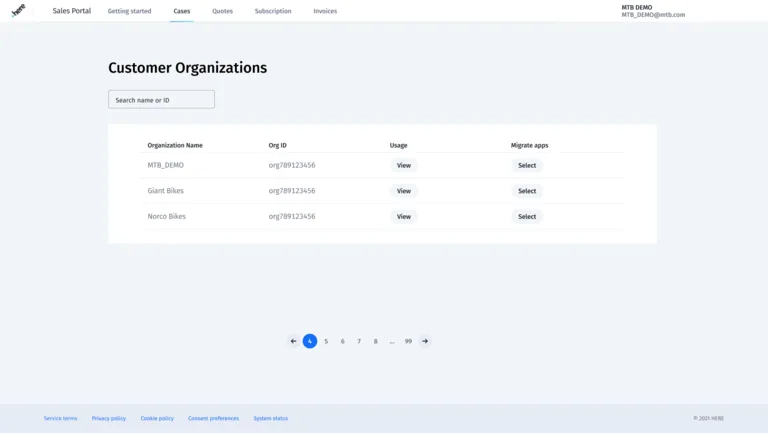Jump to last page 99
768x433 pixels.
[x=408, y=341]
